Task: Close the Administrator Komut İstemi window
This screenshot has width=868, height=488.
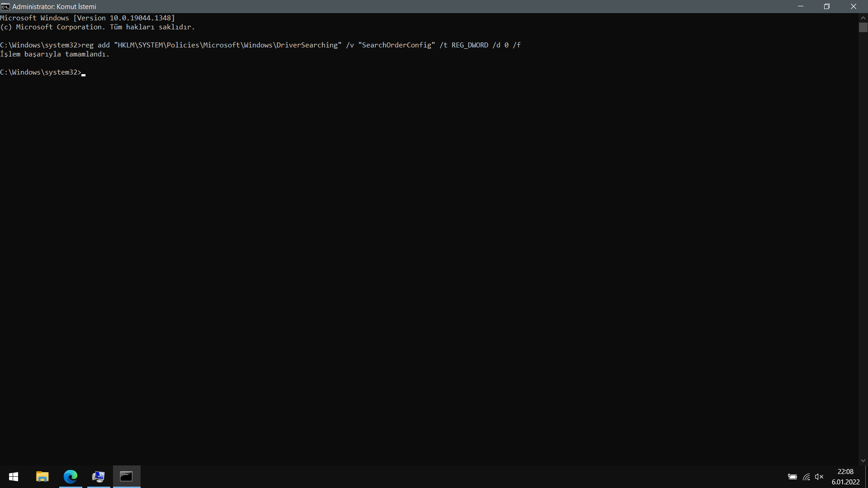Action: pos(854,6)
